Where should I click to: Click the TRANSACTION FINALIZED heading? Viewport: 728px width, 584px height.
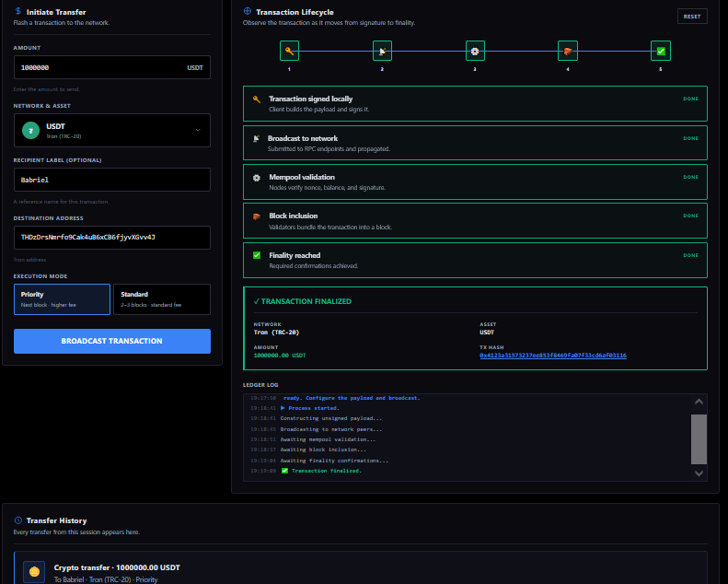(x=303, y=301)
